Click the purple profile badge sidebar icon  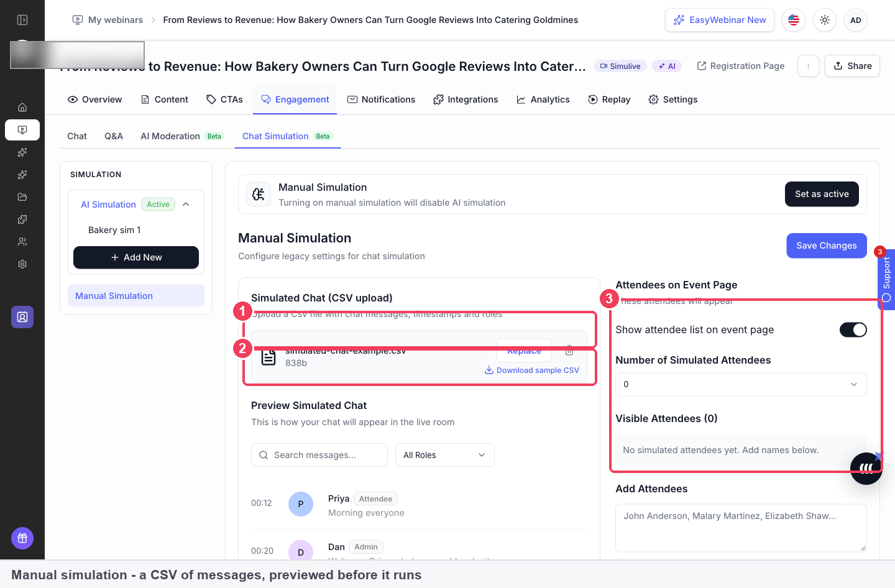tap(22, 317)
